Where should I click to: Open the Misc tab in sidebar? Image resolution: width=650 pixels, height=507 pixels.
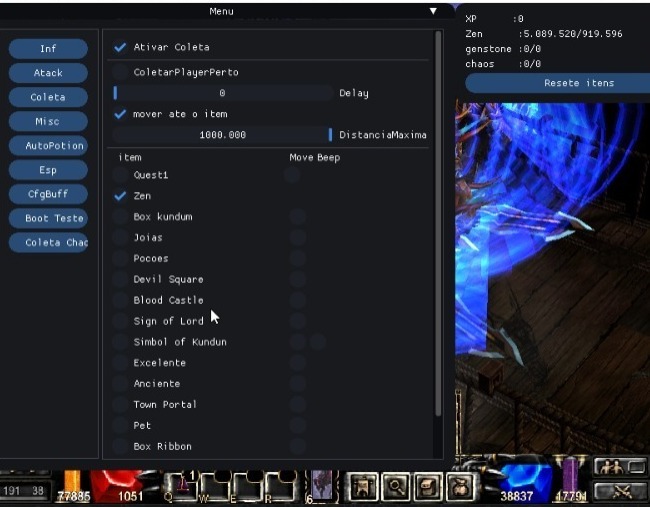48,121
